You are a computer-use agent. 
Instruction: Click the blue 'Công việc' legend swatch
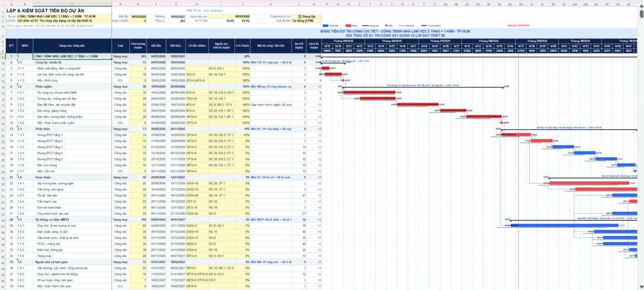[x=325, y=25]
